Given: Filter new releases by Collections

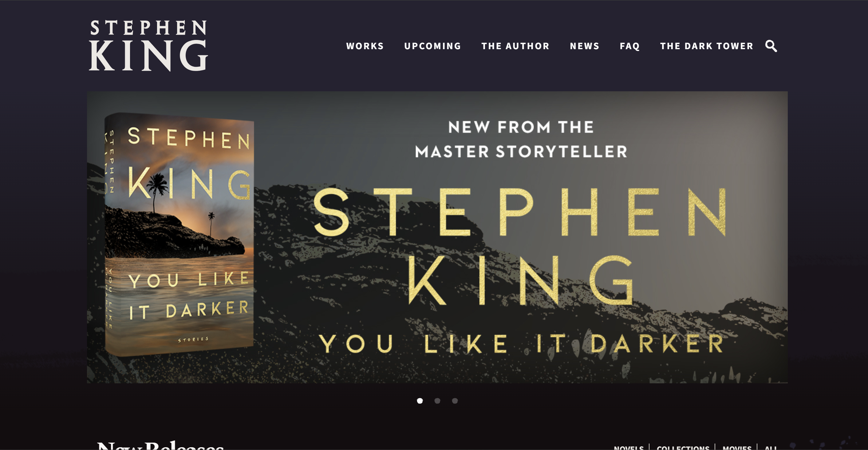Looking at the screenshot, I should [683, 447].
